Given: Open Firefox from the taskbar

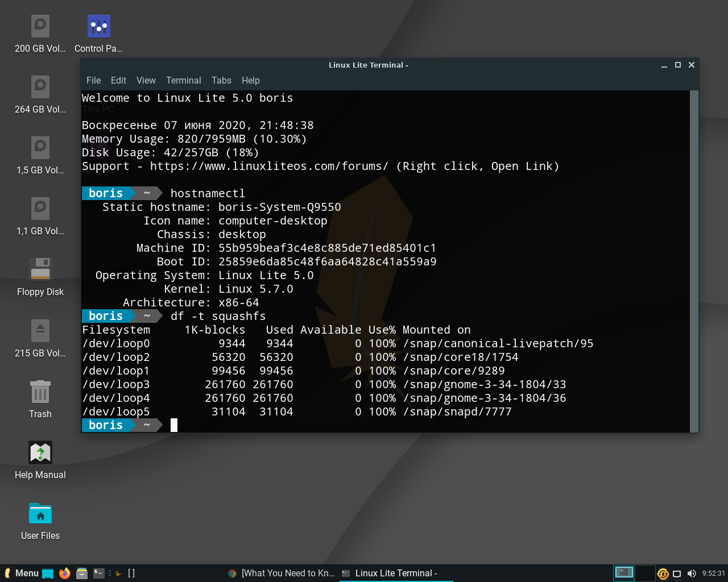Looking at the screenshot, I should pyautogui.click(x=64, y=573).
